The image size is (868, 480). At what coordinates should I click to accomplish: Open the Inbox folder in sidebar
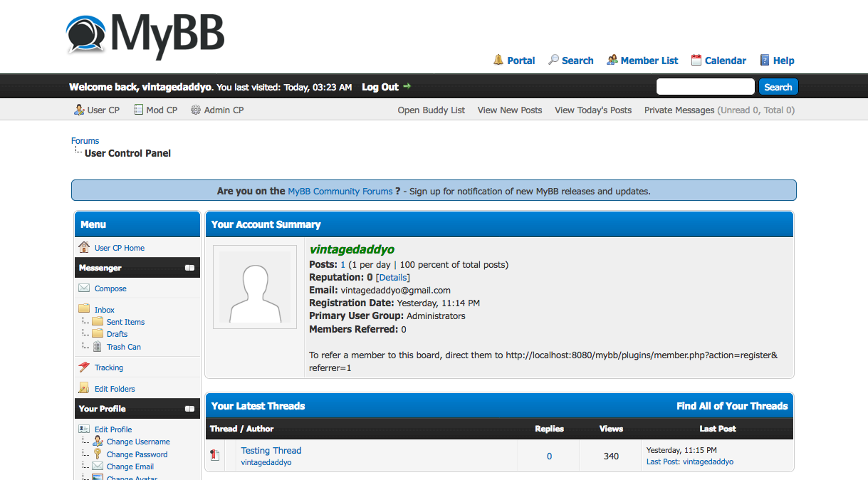click(x=105, y=310)
